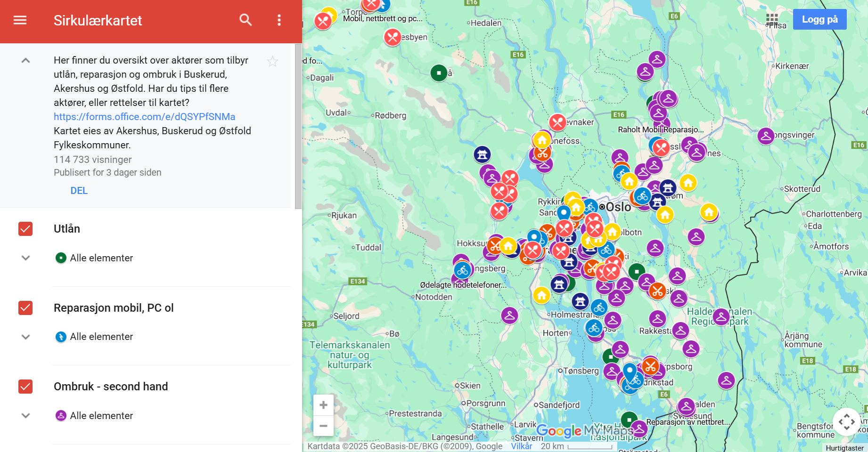Click the red repair marker beside 'esbyen'
The height and width of the screenshot is (452, 868).
[x=393, y=37]
